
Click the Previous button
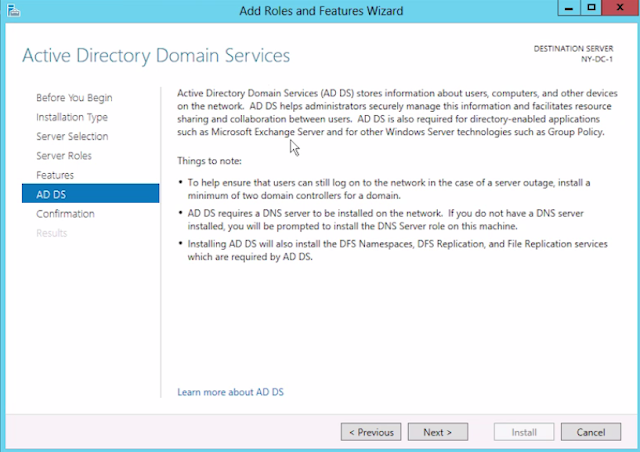[371, 432]
